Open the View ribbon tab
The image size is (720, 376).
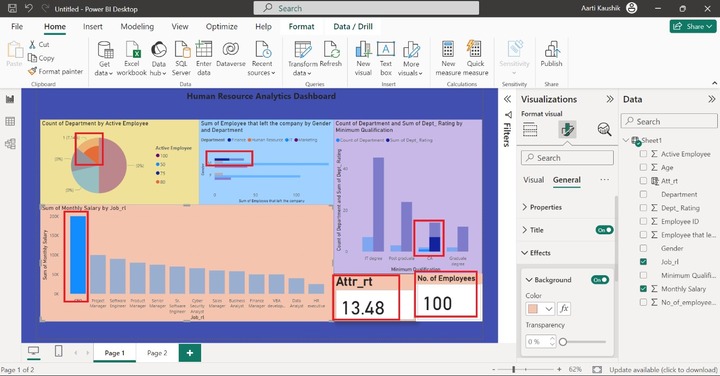pyautogui.click(x=180, y=27)
